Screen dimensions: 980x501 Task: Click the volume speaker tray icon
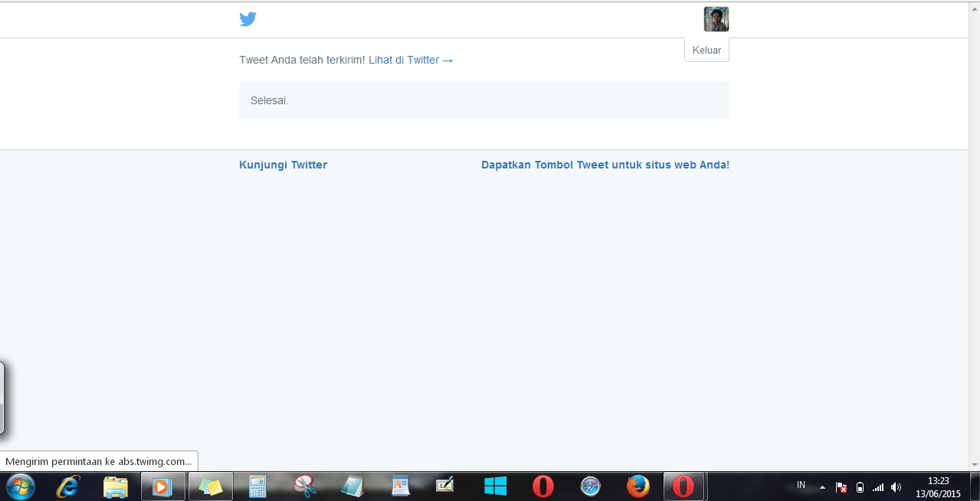click(x=896, y=487)
